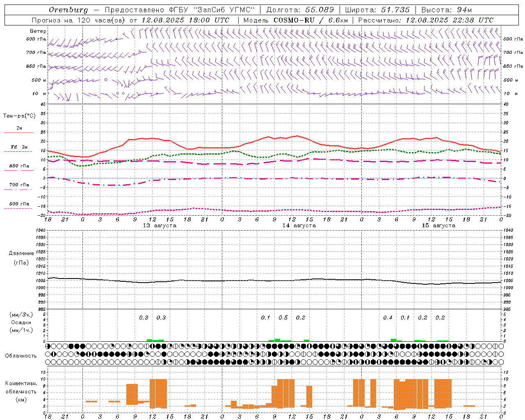Viewport: 525px width, 420px height.
Task: Select the text "Предоставлено ФГБУ ЗапСиб УГМС"
Action: (x=180, y=10)
